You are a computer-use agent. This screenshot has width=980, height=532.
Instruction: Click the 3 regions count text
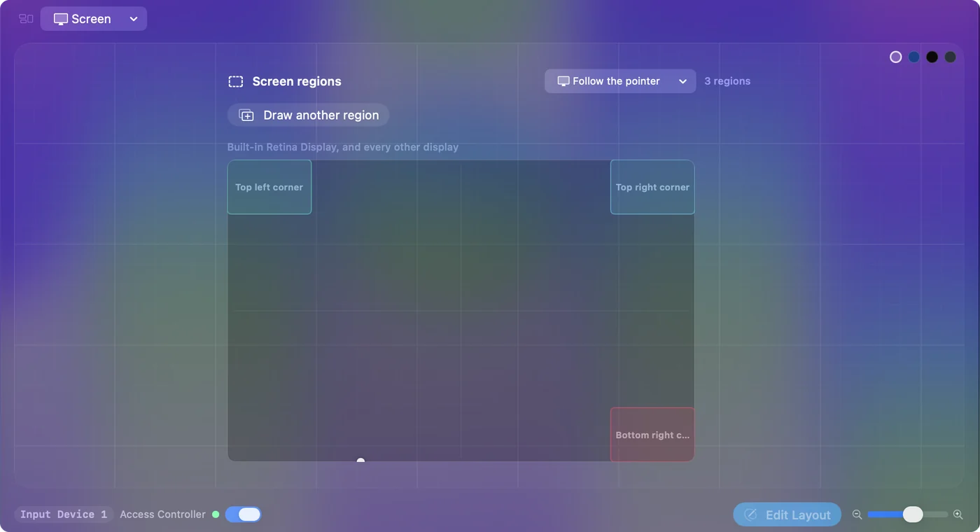pyautogui.click(x=727, y=81)
